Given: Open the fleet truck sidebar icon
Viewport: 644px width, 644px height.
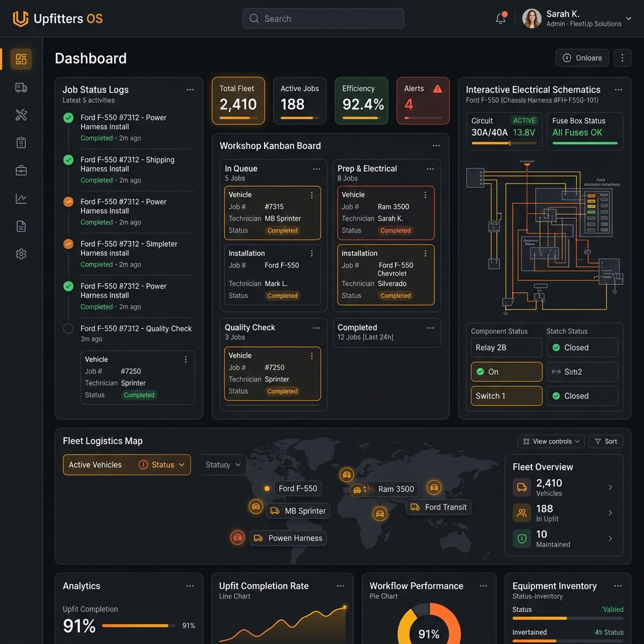Looking at the screenshot, I should click(21, 87).
